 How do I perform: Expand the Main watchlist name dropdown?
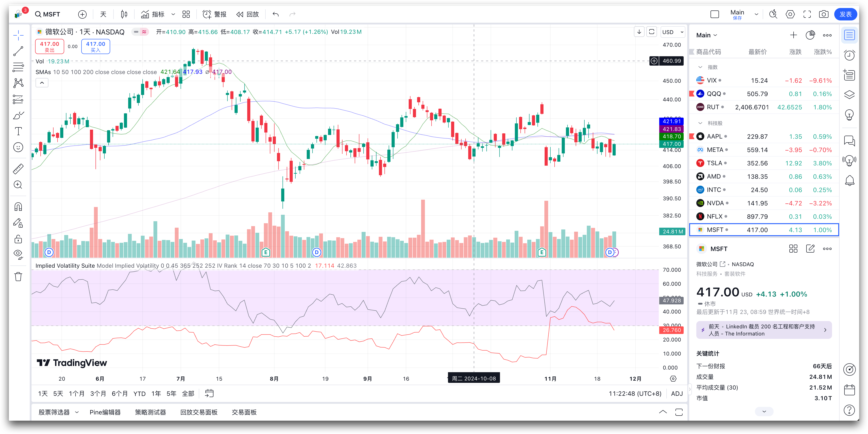707,35
